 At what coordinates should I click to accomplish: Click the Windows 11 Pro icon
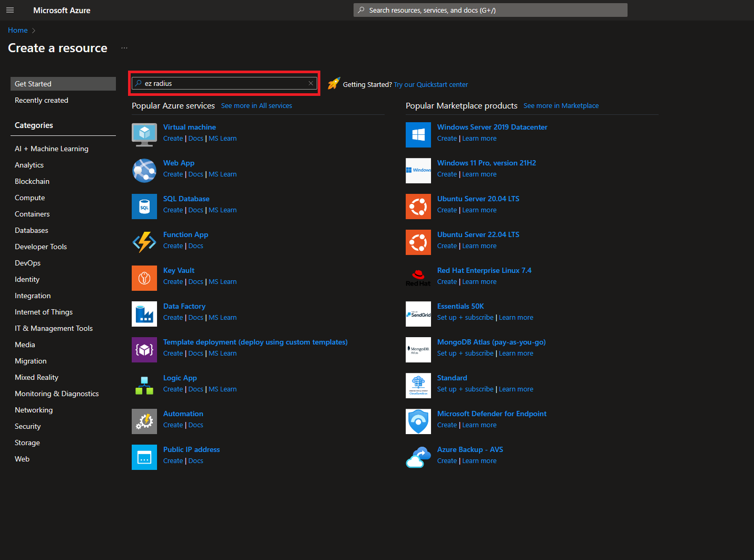418,171
